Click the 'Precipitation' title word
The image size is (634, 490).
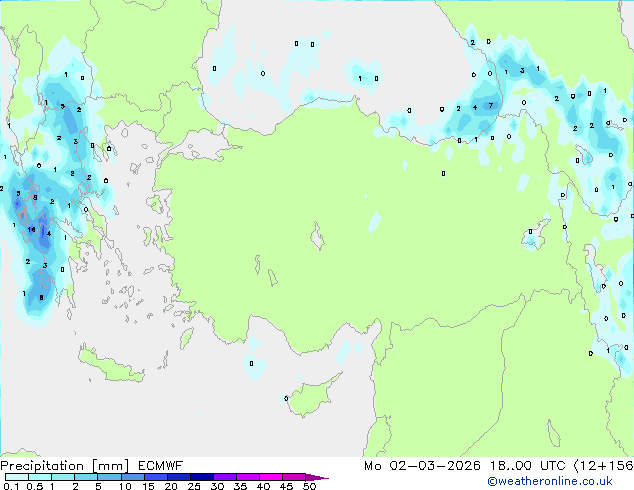click(42, 466)
